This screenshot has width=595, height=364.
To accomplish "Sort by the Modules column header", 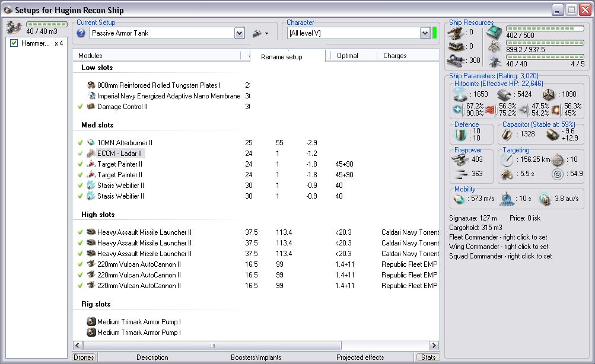I will [157, 55].
